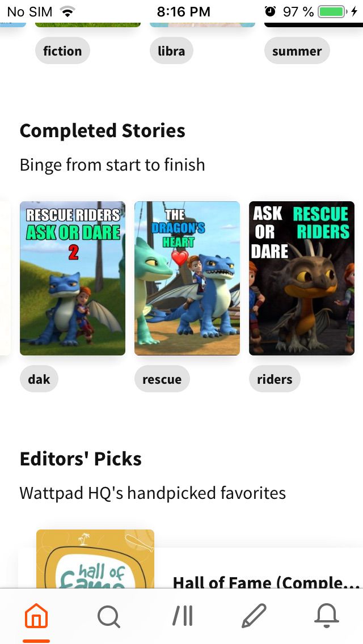363x644 pixels.
Task: Open the Notifications bell icon
Action: click(326, 616)
